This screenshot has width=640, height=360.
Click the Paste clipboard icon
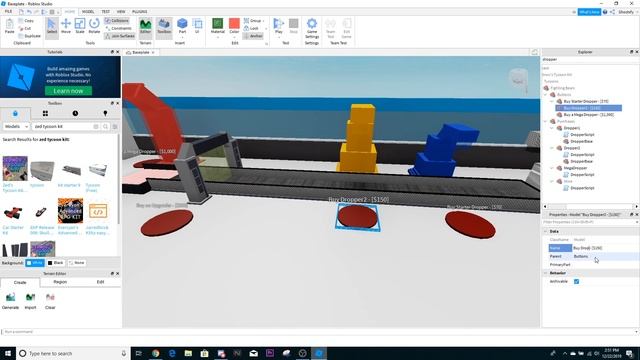pyautogui.click(x=9, y=26)
